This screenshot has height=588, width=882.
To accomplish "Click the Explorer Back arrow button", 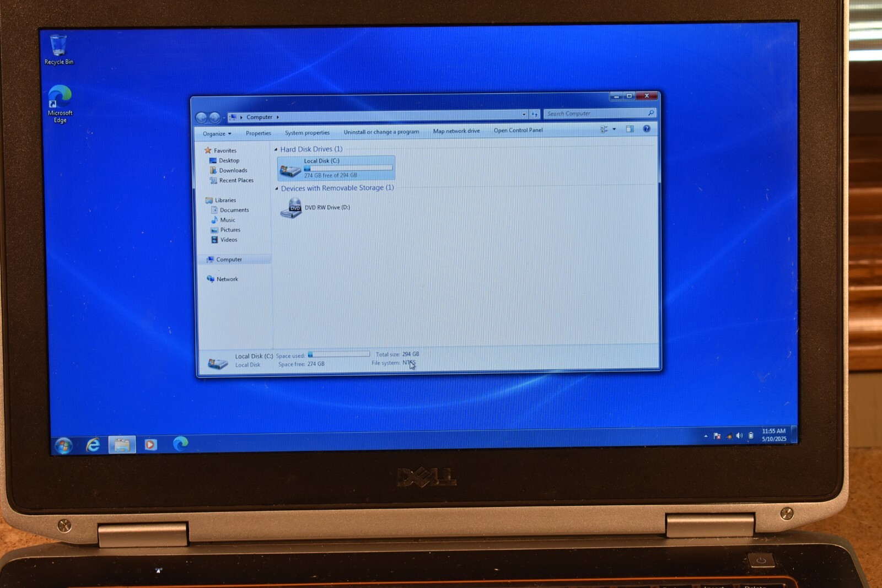I will pyautogui.click(x=201, y=117).
